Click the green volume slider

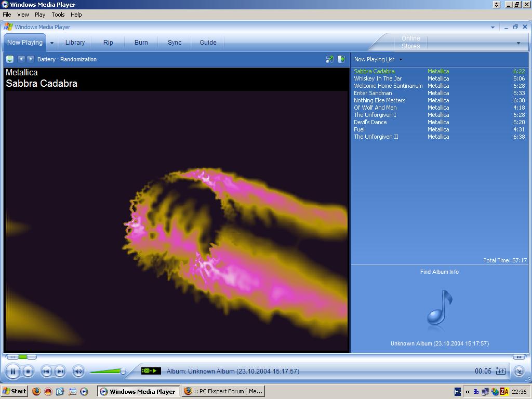coord(108,371)
